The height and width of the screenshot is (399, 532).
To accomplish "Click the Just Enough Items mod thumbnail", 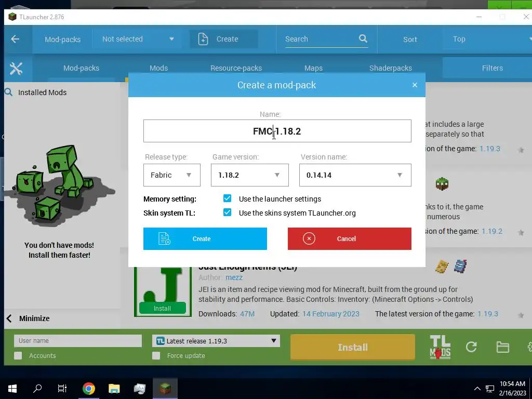I will 163,292.
